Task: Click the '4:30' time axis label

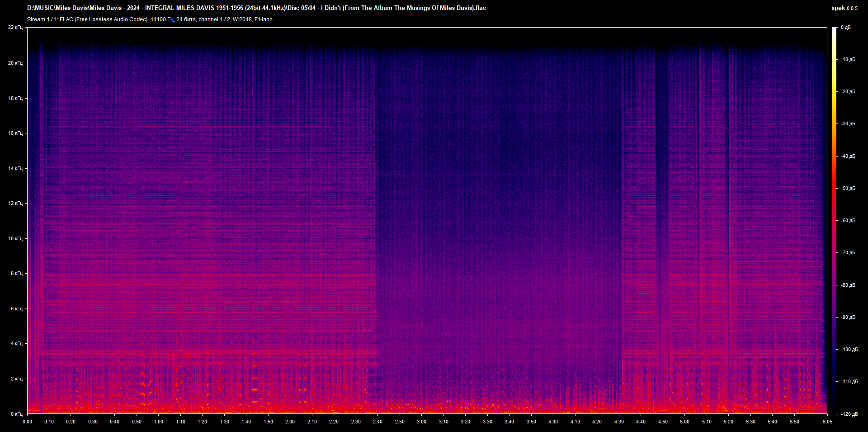Action: point(619,422)
